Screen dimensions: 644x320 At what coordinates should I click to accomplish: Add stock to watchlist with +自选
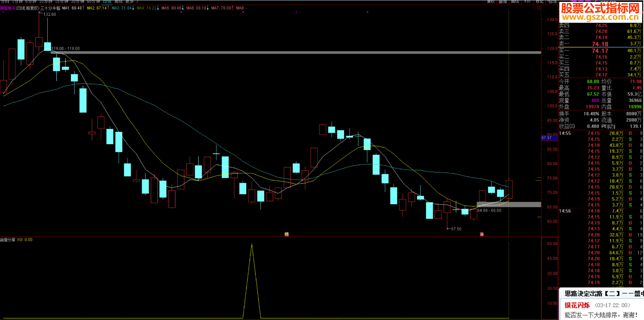click(552, 1)
